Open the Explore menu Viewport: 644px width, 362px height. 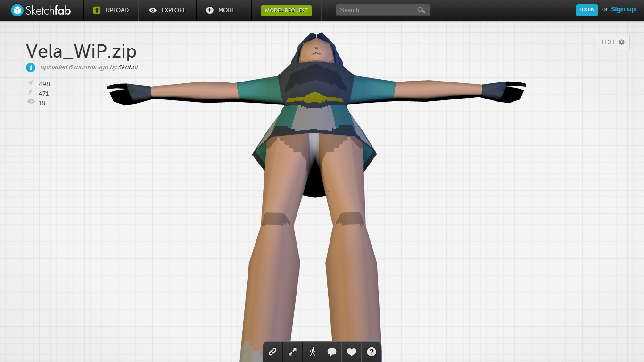[168, 10]
